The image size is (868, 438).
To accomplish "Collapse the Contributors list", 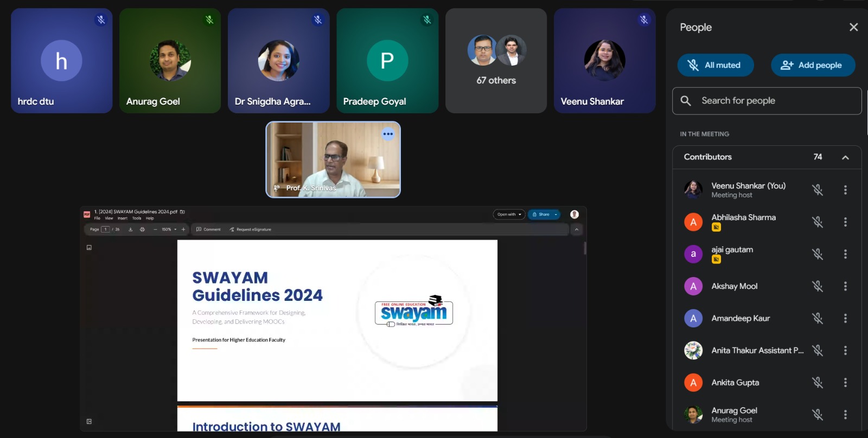I will tap(845, 157).
